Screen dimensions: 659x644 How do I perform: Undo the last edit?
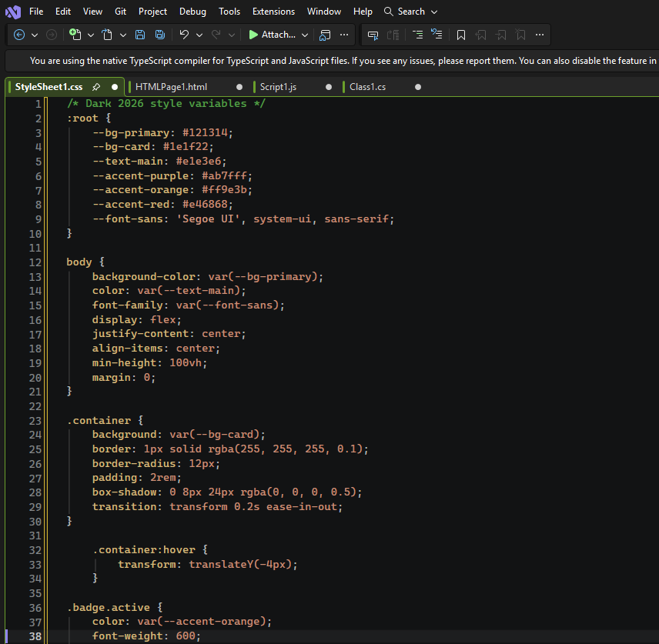(184, 35)
